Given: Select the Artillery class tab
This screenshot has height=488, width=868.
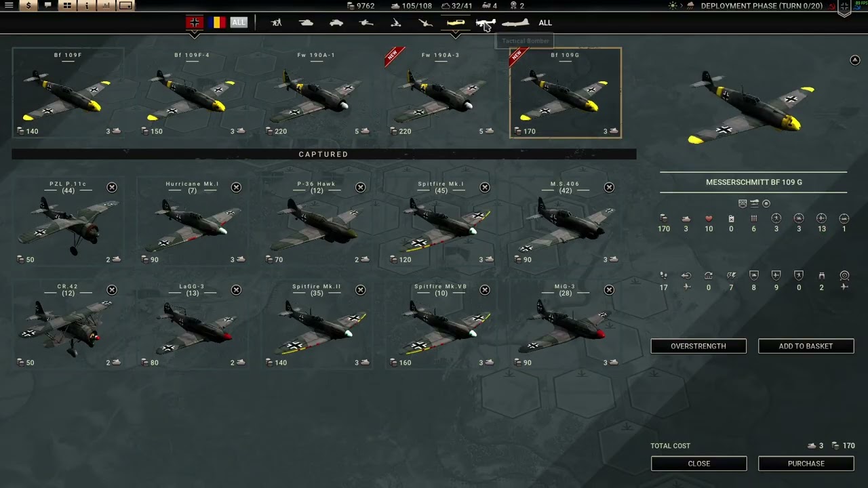Looking at the screenshot, I should coord(396,22).
